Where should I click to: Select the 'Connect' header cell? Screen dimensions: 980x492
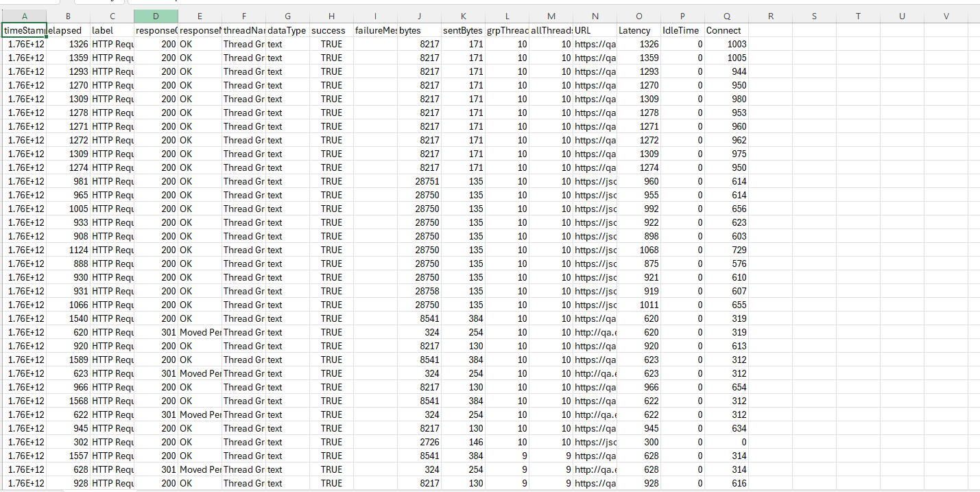(726, 30)
